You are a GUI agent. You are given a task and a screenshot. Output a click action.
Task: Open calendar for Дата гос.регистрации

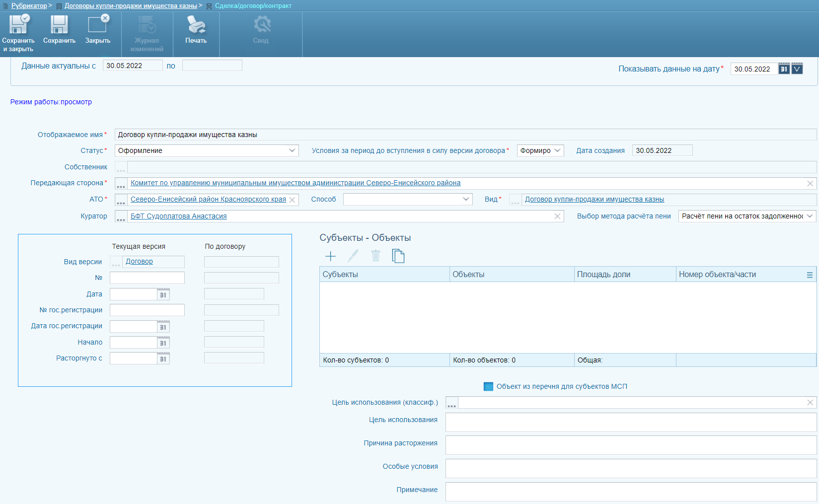163,327
